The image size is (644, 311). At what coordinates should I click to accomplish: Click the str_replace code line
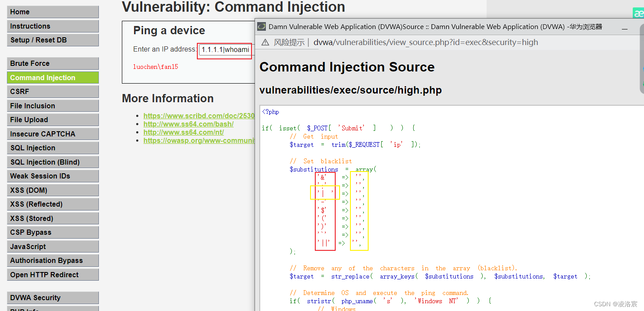(x=440, y=276)
